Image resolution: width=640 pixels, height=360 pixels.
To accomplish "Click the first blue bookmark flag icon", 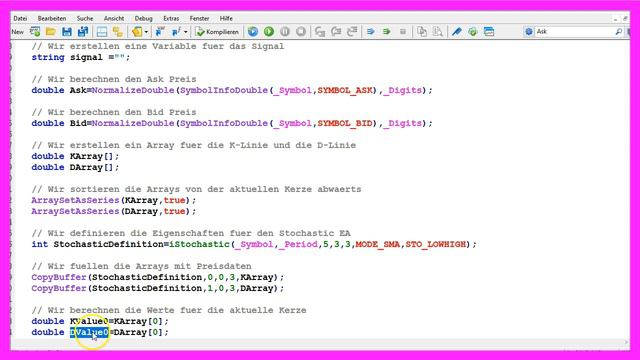I will (160, 31).
